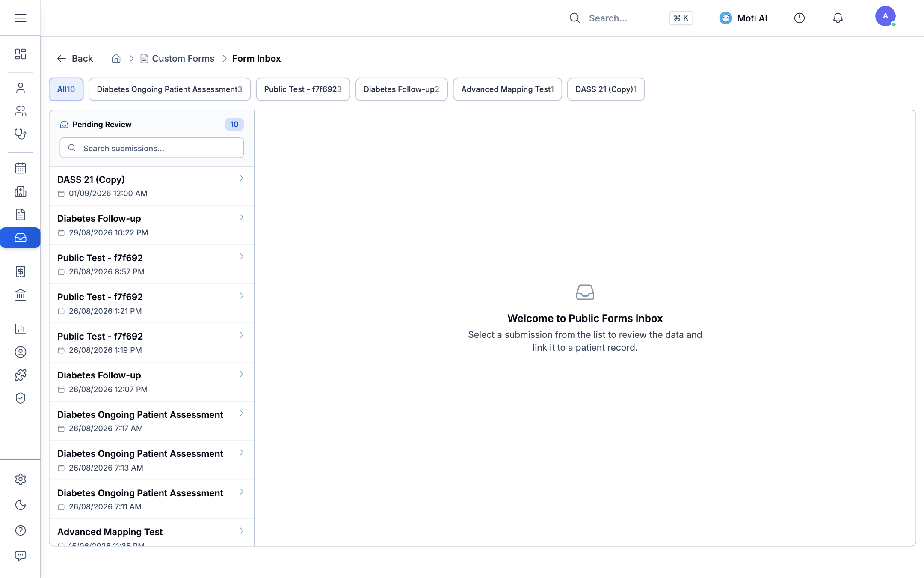This screenshot has width=924, height=578.
Task: Open the Advanced Mapping Test submission title
Action: coord(110,532)
